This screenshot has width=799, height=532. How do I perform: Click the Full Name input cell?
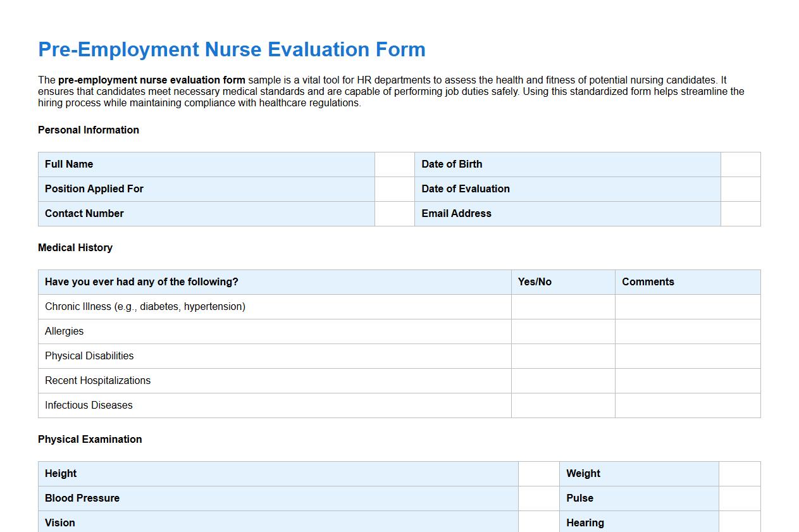click(x=394, y=164)
